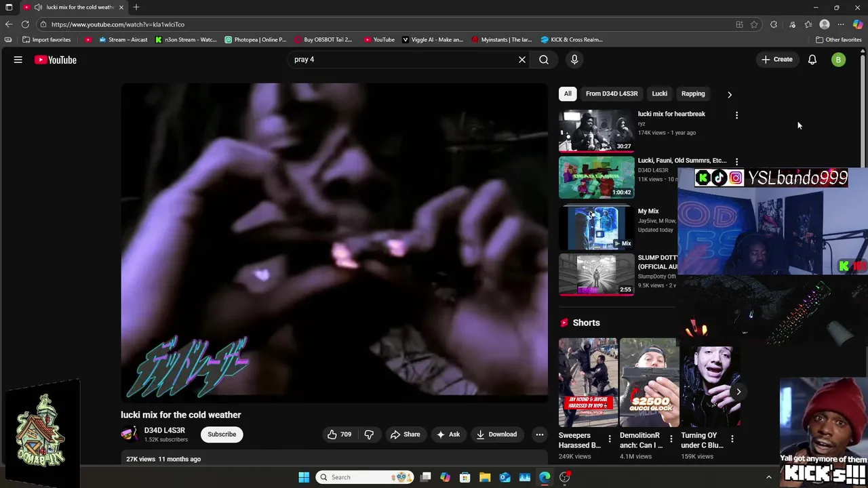Click Windows taskbar Search box
The height and width of the screenshot is (488, 868).
coord(364,477)
